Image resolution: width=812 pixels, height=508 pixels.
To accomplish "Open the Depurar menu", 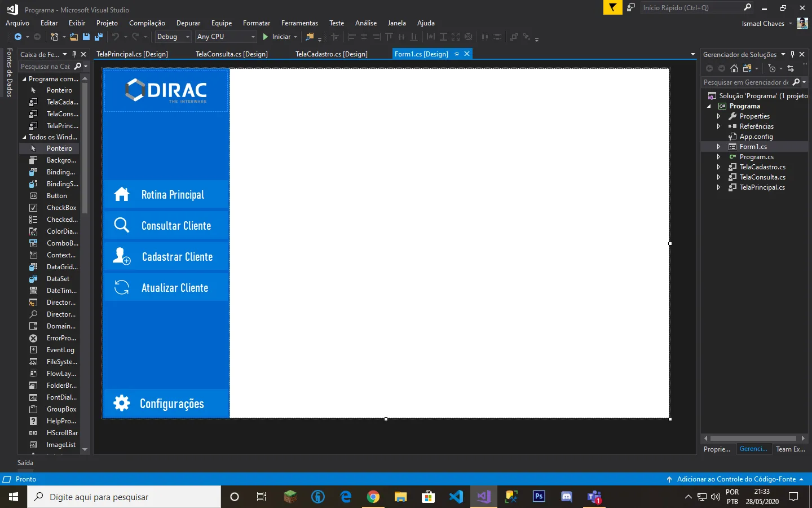I will click(x=188, y=23).
